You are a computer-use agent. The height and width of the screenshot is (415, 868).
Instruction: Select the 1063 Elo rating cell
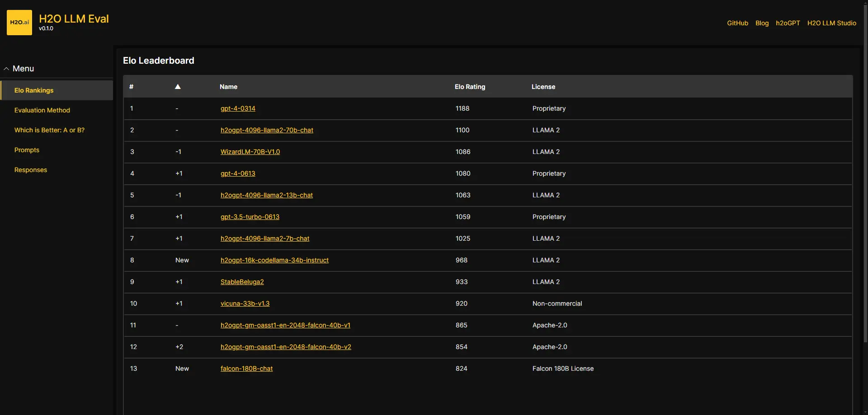(463, 195)
